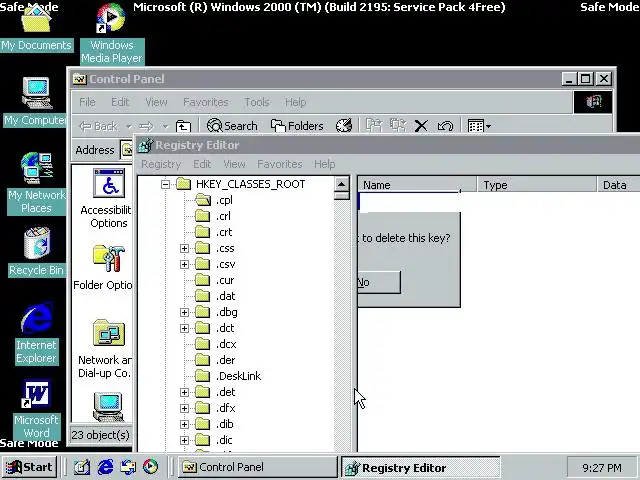Open View menu in Control Panel
This screenshot has width=640, height=480.
click(156, 102)
